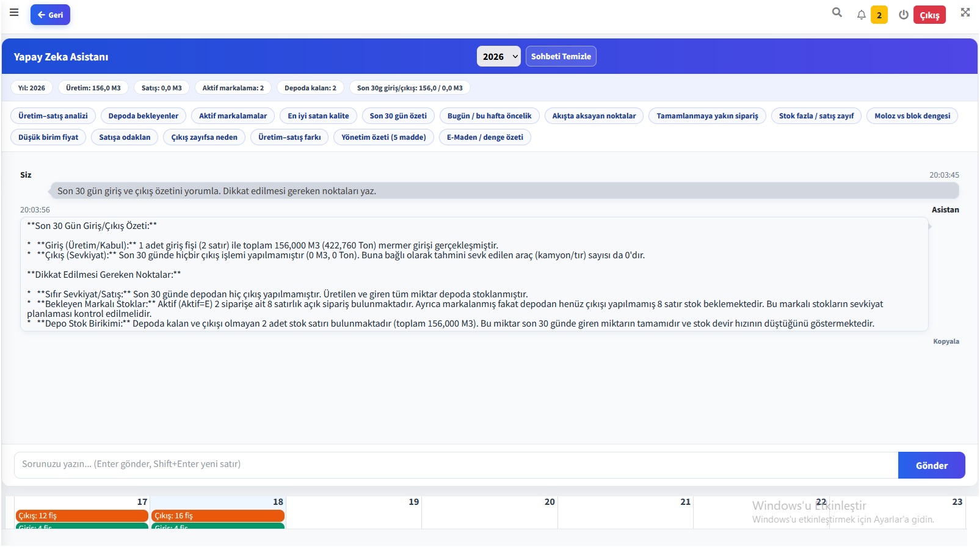Choose the En iyi satan kalite chip
The width and height of the screenshot is (980, 547).
click(x=319, y=116)
